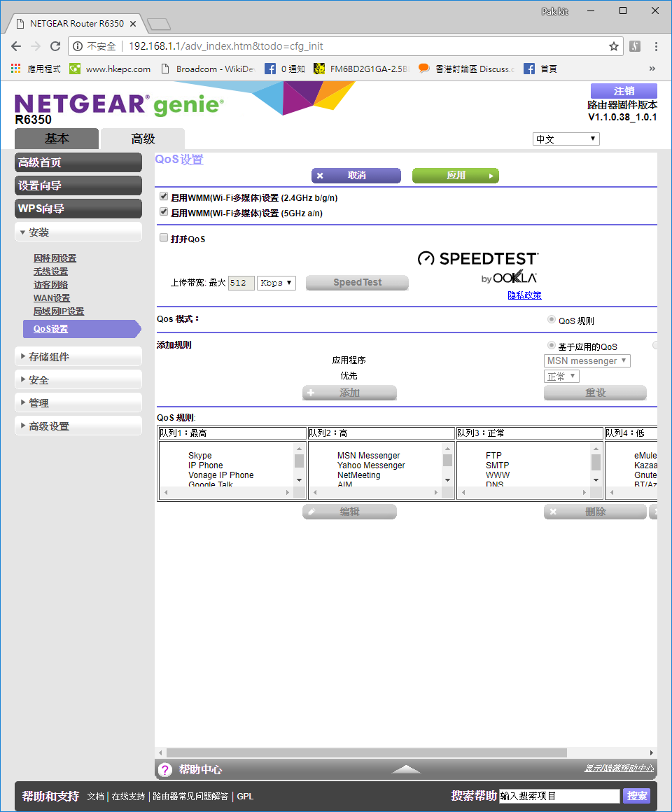Expand the 管理 sidebar section
Screen dimensions: 672x812
78,402
